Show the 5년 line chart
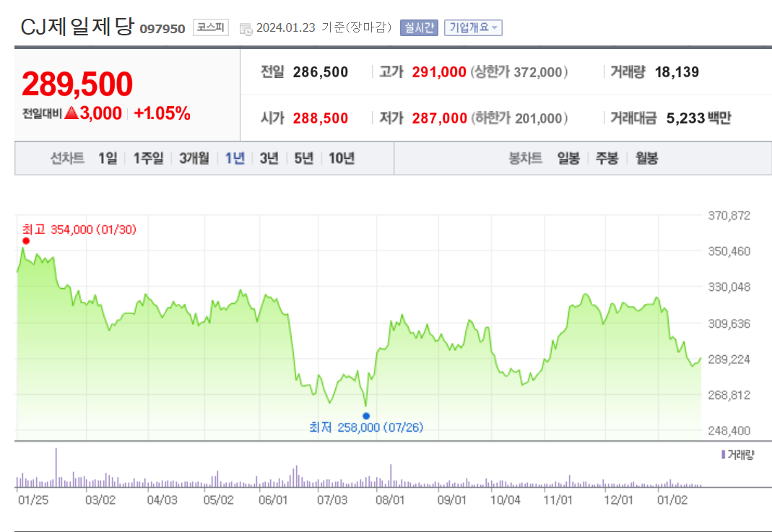This screenshot has width=772, height=532. click(x=304, y=159)
